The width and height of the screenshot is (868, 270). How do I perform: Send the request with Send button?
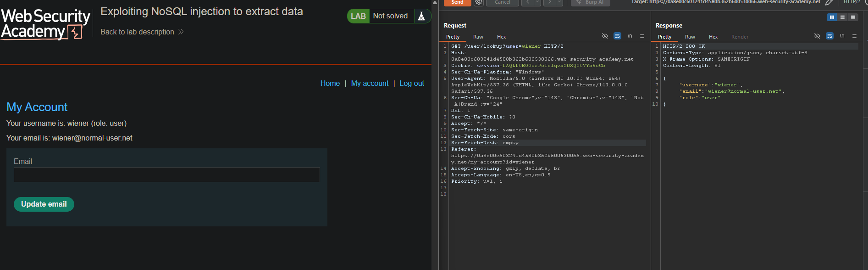458,2
